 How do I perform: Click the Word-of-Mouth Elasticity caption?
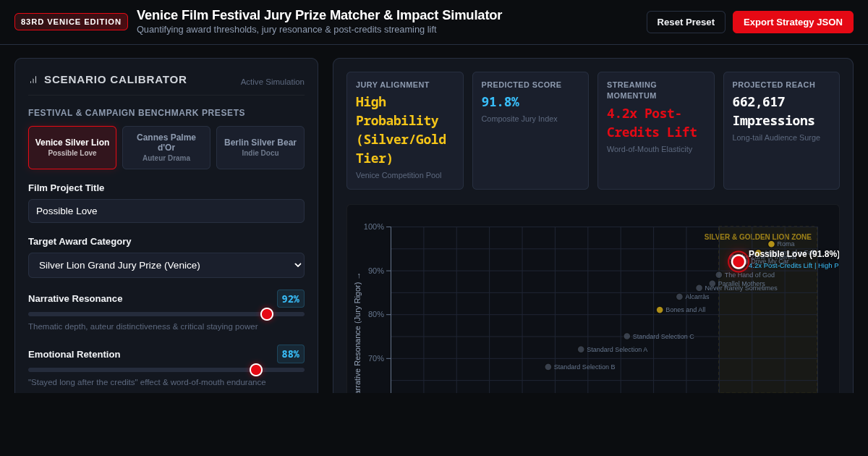click(650, 149)
